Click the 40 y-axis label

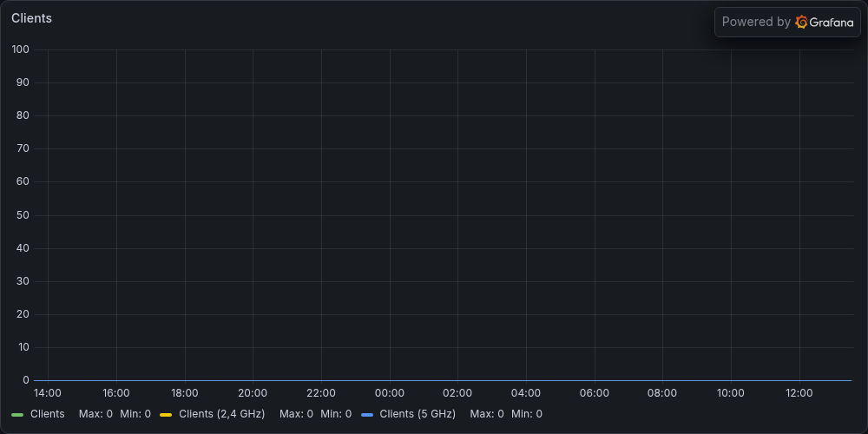tap(23, 248)
